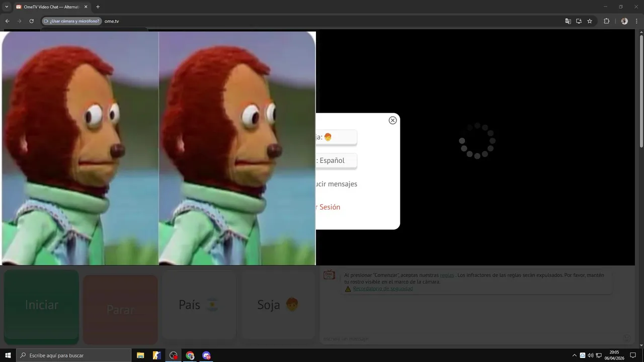Go back in browser history
This screenshot has height=362, width=644.
coord(7,21)
